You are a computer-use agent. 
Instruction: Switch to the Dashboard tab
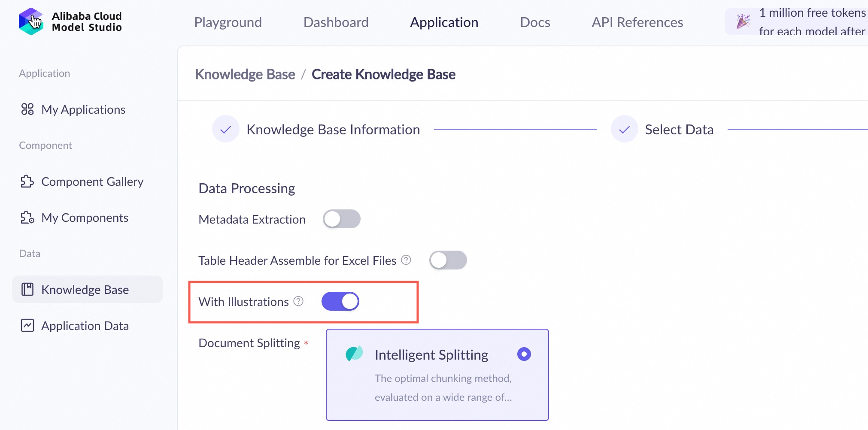tap(336, 22)
